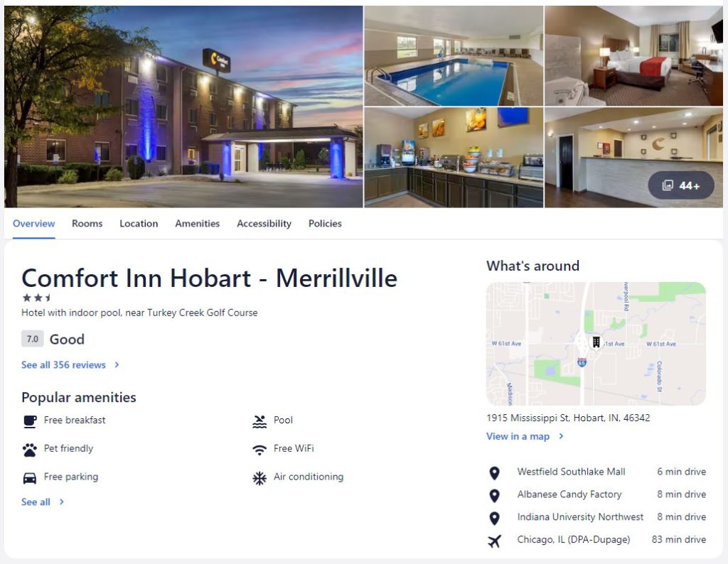Select the Accessibility tab
728x564 pixels.
coord(264,224)
